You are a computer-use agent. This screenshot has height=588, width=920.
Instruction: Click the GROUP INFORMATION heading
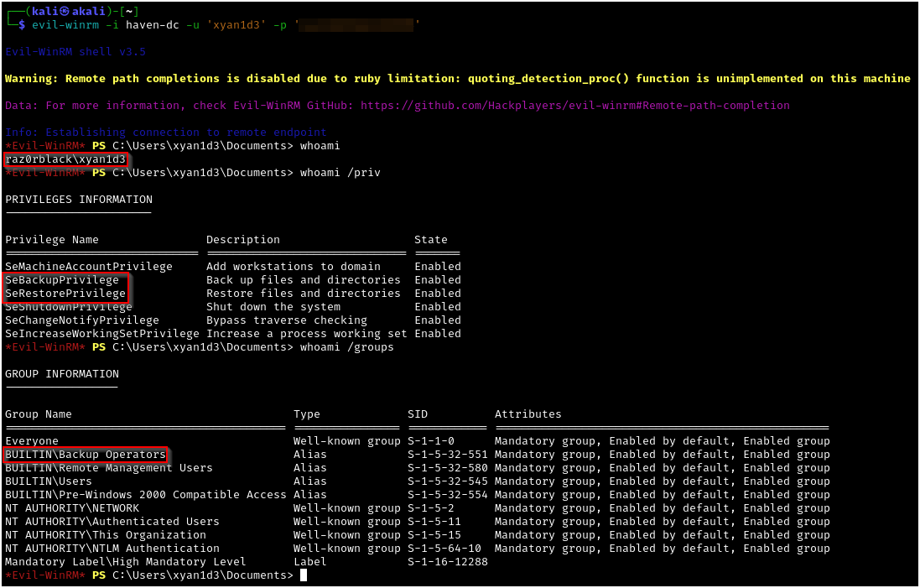(62, 374)
